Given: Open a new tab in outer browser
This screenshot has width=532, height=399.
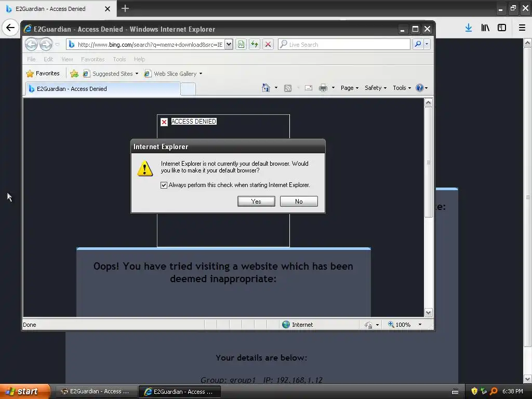Looking at the screenshot, I should click(125, 8).
